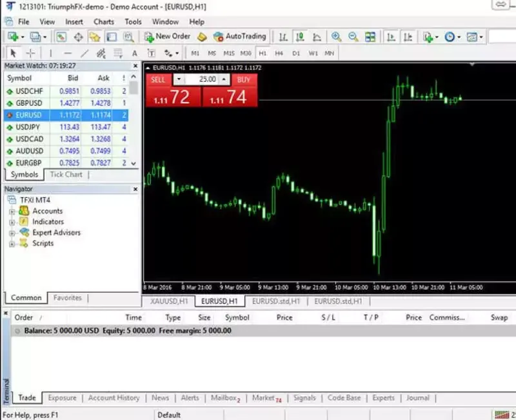
Task: Switch timeframe to MN
Action: point(330,54)
